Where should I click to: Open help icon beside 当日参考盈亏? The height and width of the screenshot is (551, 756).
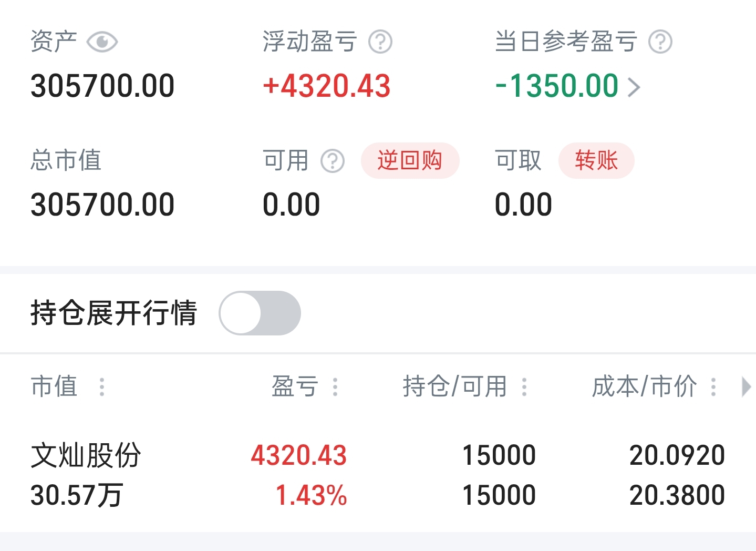coord(660,42)
